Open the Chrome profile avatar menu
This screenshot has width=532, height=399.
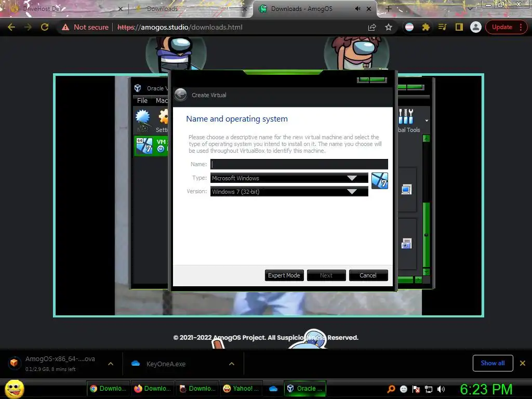pyautogui.click(x=476, y=27)
